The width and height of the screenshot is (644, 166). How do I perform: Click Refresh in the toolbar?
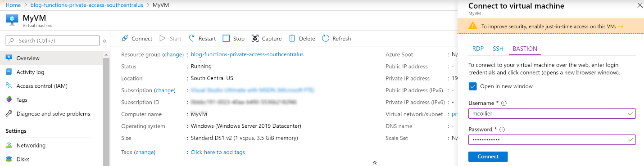click(336, 39)
